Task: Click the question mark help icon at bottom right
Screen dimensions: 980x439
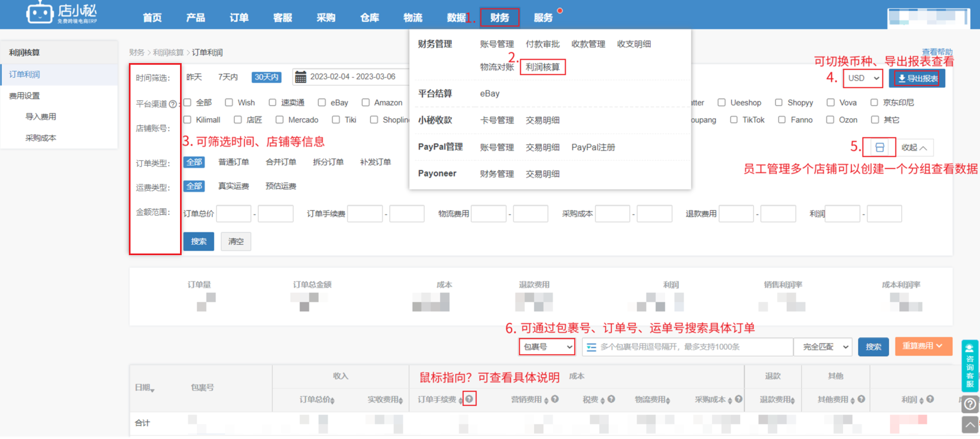Action: [970, 404]
